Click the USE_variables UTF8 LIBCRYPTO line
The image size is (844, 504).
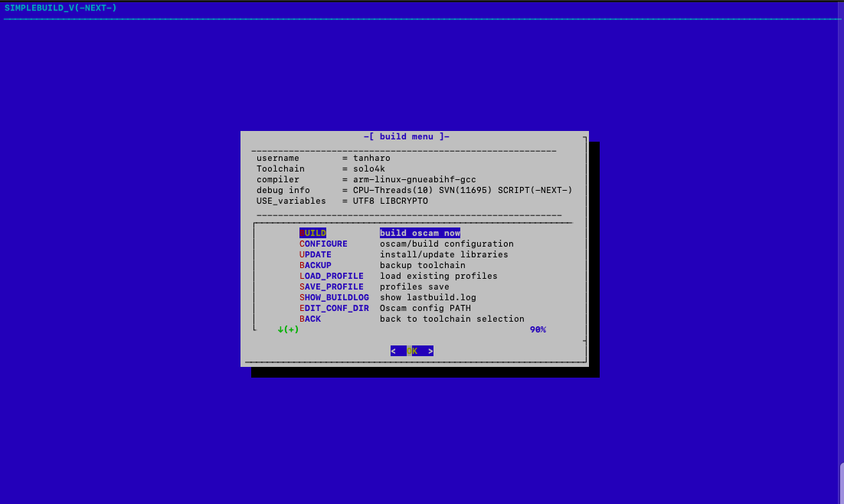342,201
